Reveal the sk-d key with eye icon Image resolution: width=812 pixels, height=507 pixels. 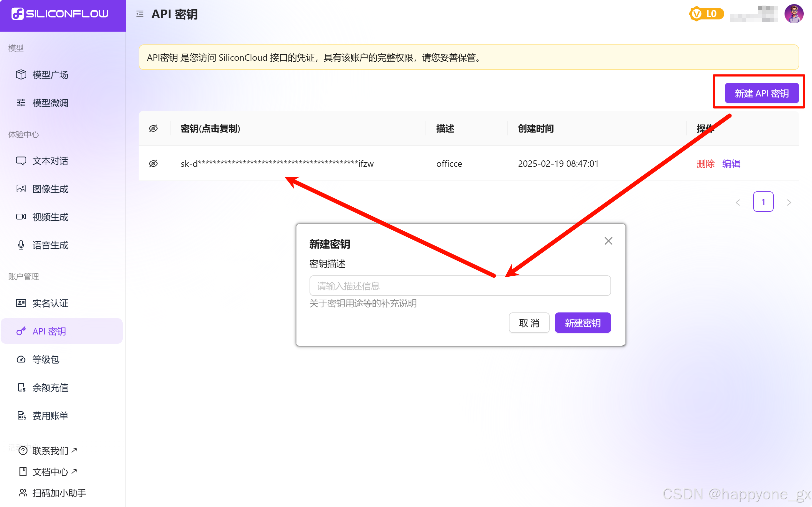pos(153,164)
